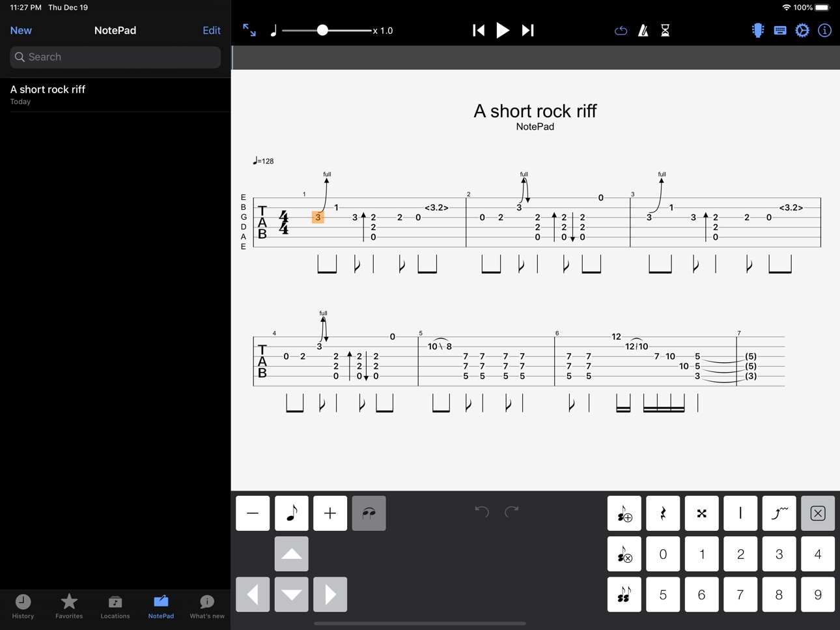Enter fret number 2
Image resolution: width=840 pixels, height=630 pixels.
tap(740, 554)
